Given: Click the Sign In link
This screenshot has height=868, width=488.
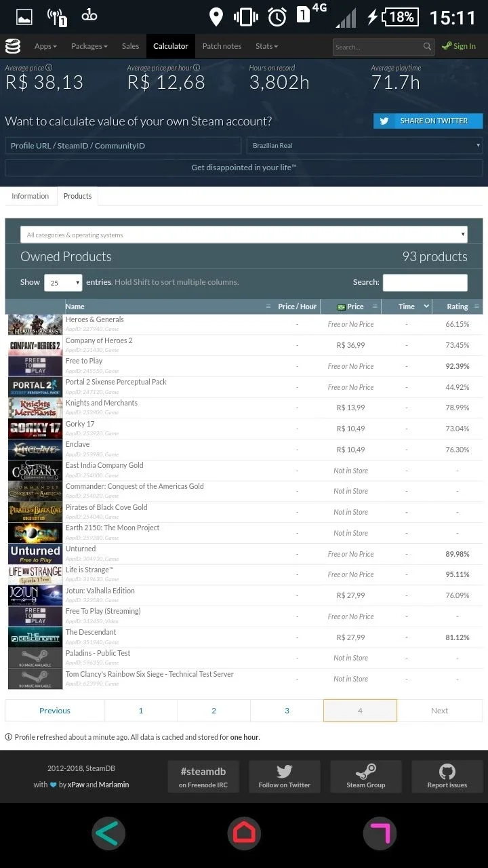Looking at the screenshot, I should point(459,46).
